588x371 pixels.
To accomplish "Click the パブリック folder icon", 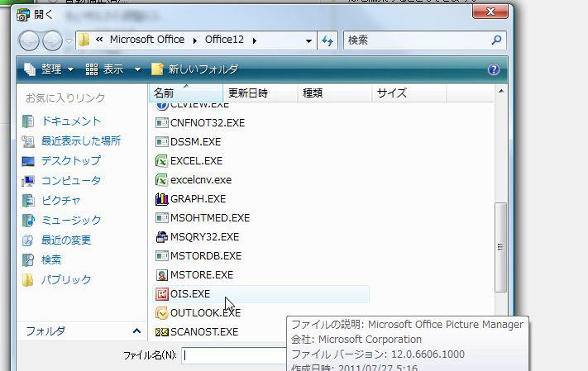I will coord(27,280).
